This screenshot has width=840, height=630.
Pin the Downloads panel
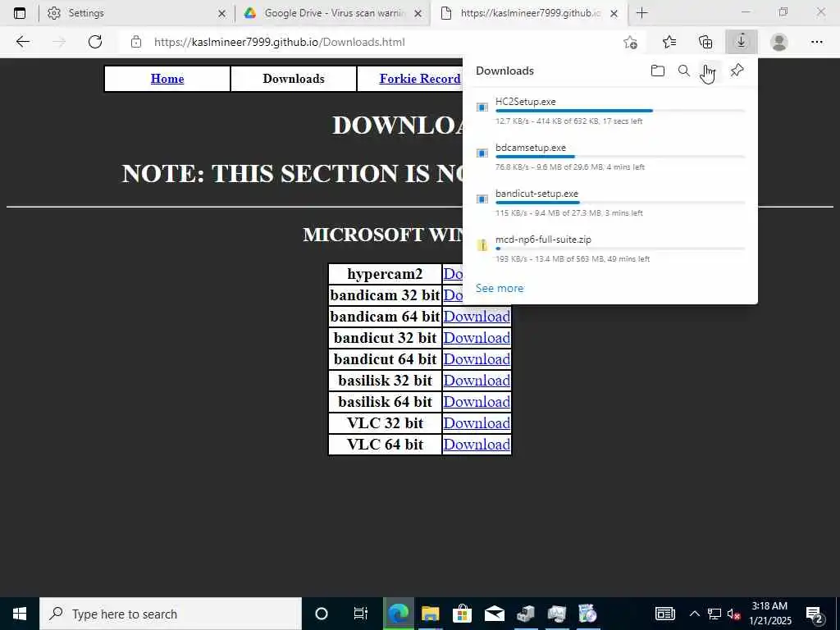737,71
